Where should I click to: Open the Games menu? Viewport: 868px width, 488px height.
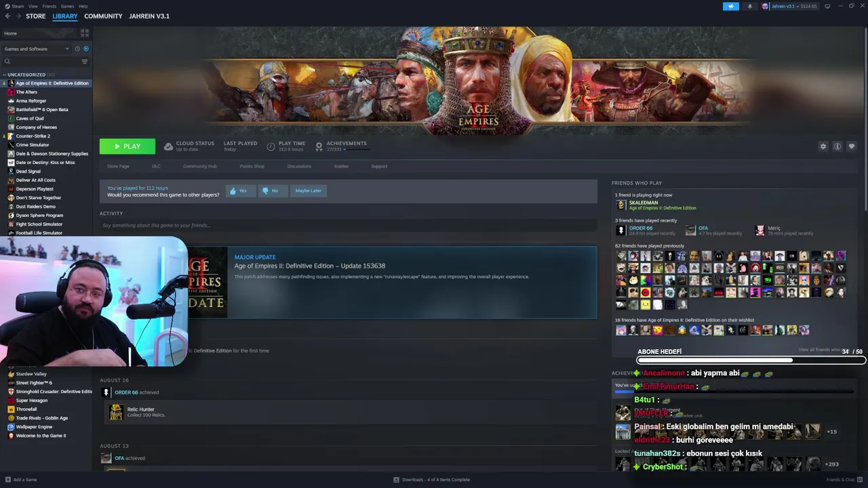click(67, 6)
